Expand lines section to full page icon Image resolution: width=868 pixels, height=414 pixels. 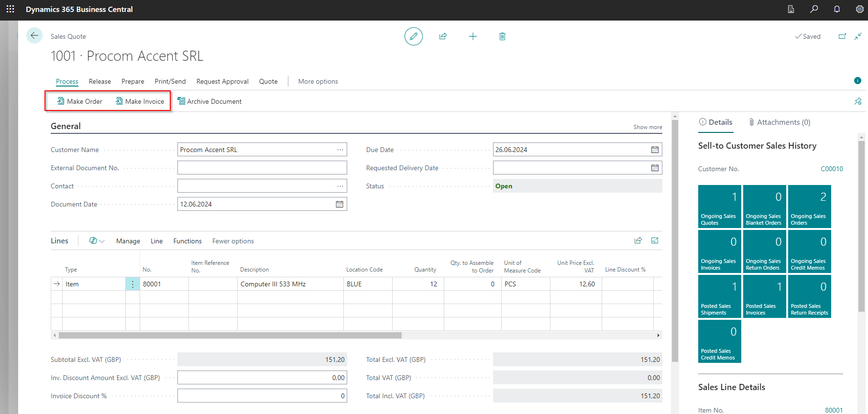pos(655,240)
